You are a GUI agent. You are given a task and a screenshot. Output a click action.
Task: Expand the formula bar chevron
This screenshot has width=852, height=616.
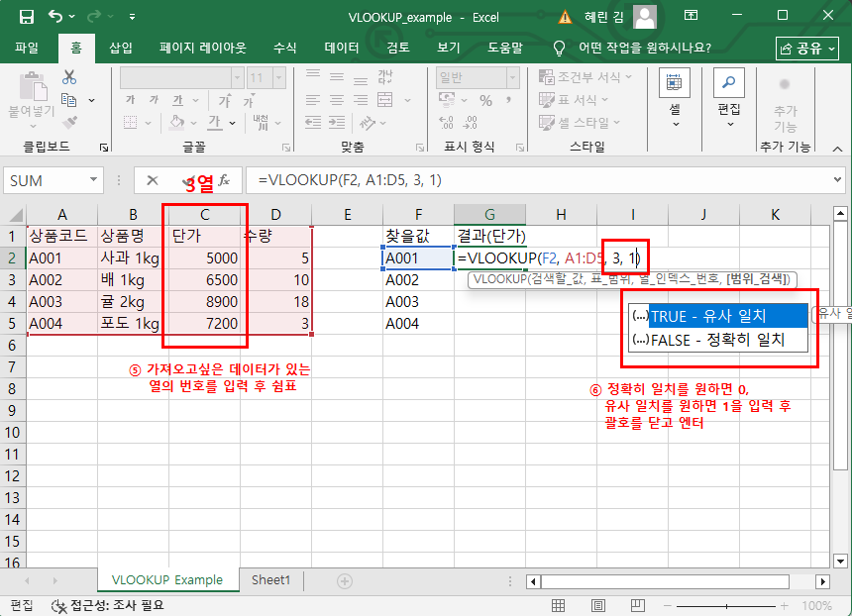[837, 180]
